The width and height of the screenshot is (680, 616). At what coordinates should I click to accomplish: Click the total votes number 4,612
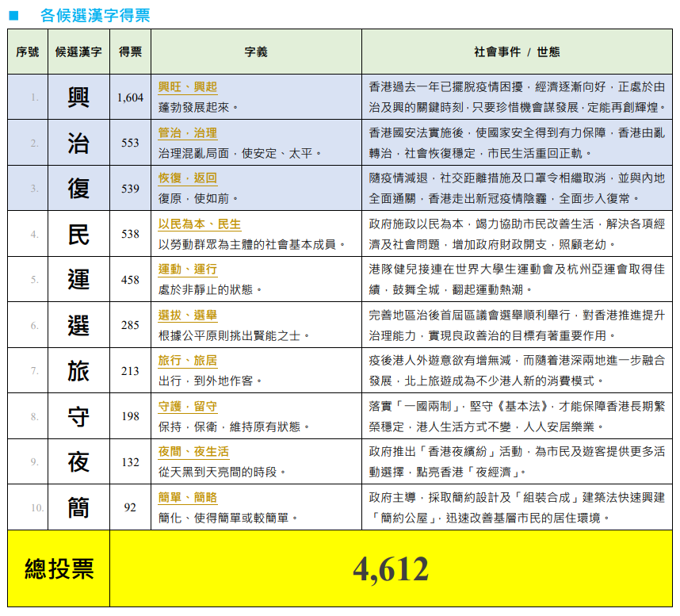391,569
